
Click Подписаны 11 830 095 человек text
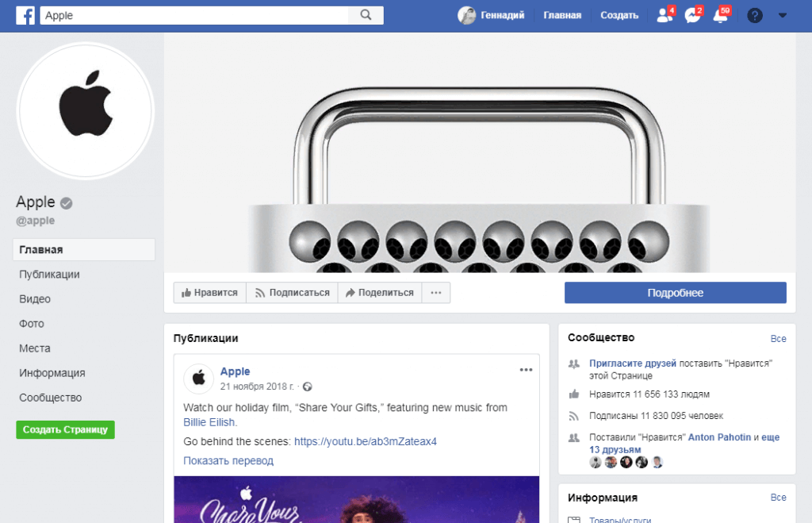pos(656,416)
